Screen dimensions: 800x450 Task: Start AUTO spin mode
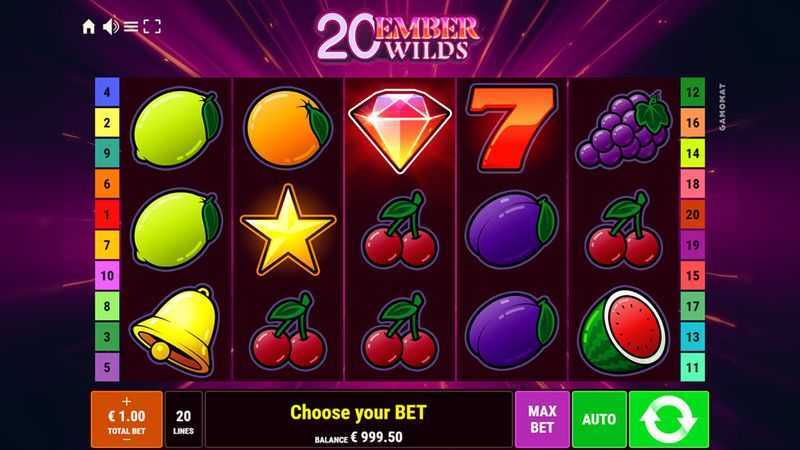[x=599, y=419]
